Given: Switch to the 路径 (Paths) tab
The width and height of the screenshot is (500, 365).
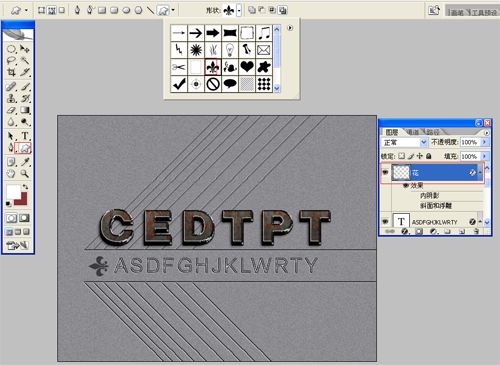Looking at the screenshot, I should tap(433, 132).
